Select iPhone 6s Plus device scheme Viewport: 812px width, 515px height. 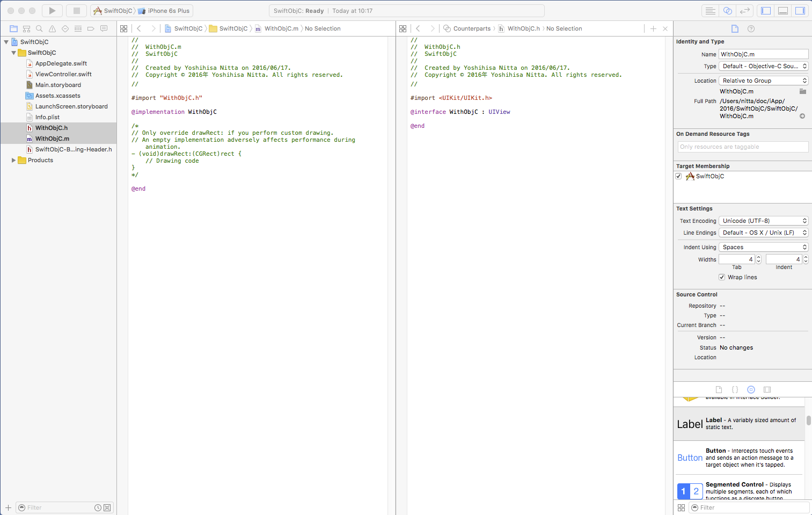(x=168, y=11)
